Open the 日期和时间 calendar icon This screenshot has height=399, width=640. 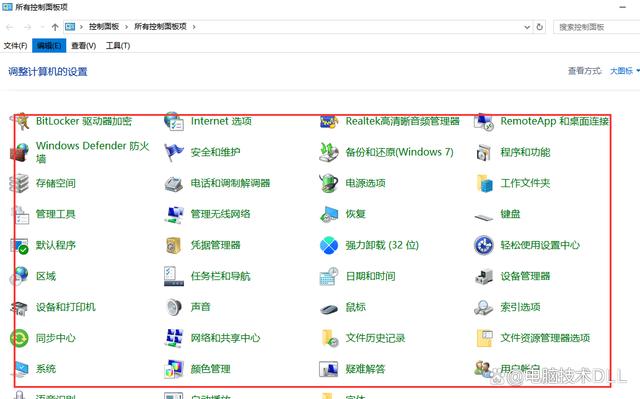pos(329,276)
